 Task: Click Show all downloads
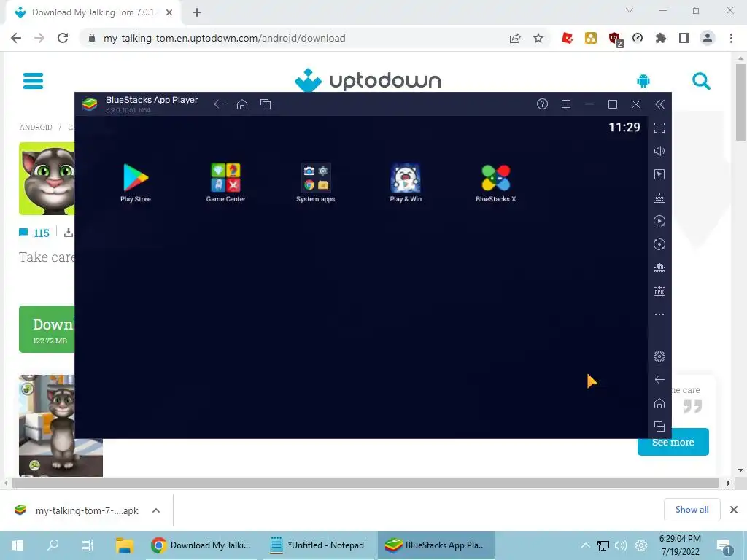(692, 510)
